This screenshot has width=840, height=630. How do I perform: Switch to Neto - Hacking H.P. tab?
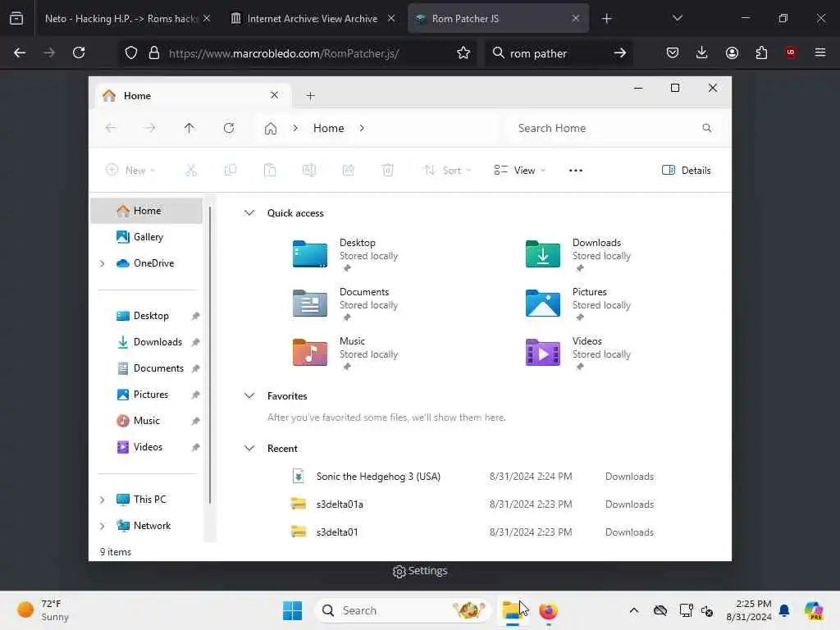[x=121, y=18]
